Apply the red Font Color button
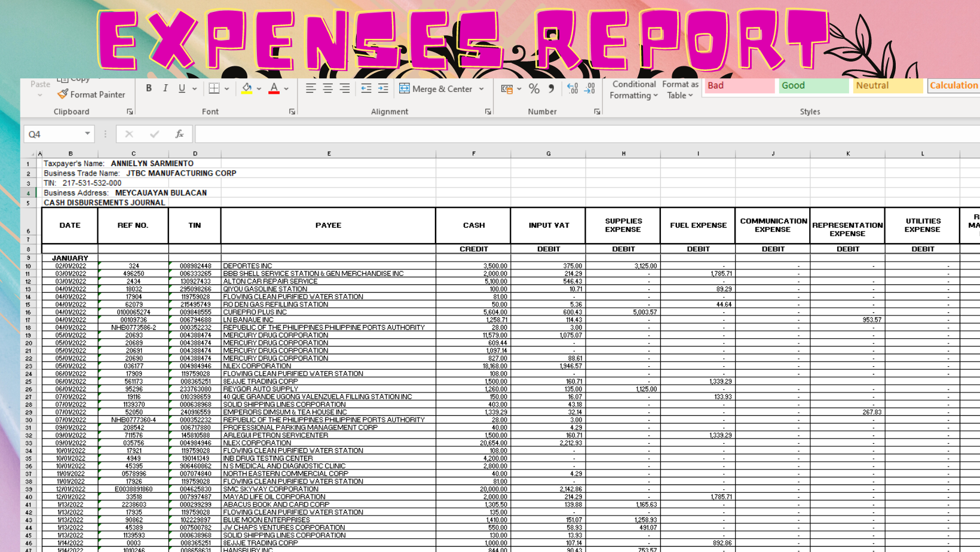This screenshot has height=552, width=980. coord(274,88)
